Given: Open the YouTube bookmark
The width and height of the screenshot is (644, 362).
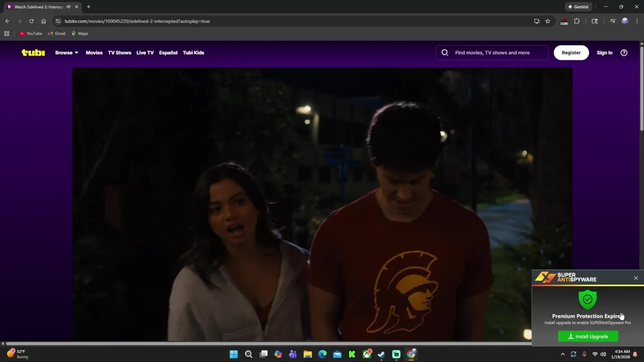Looking at the screenshot, I should pyautogui.click(x=31, y=34).
